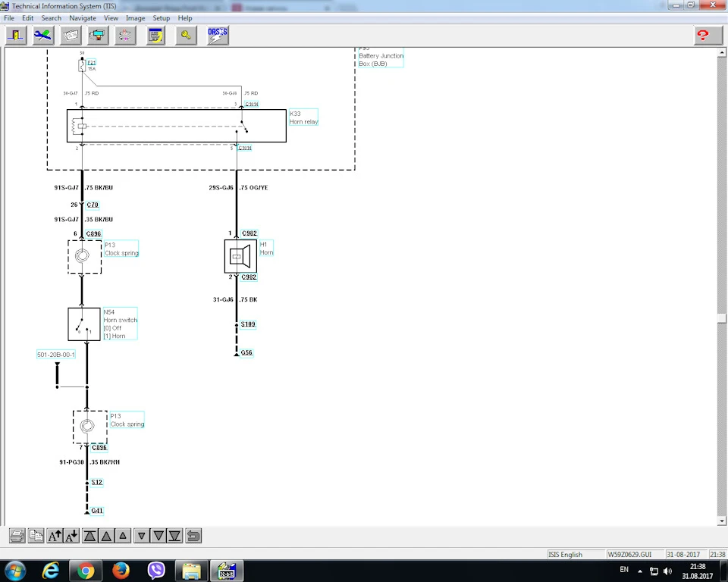The width and height of the screenshot is (728, 582).
Task: Decrease text size with A down-arrow button
Action: 71,536
